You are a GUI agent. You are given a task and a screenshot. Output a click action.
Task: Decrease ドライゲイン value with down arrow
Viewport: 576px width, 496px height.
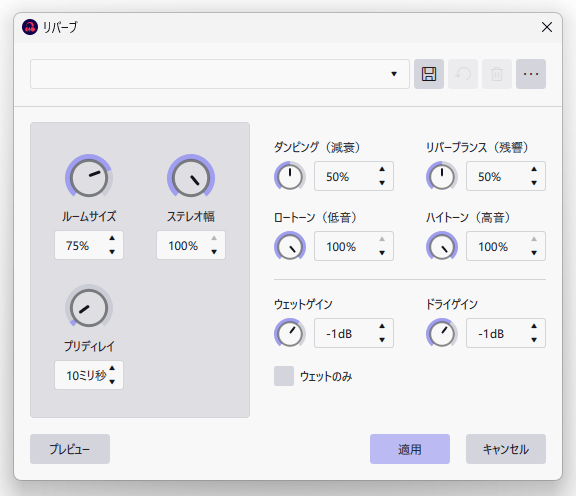tap(534, 340)
